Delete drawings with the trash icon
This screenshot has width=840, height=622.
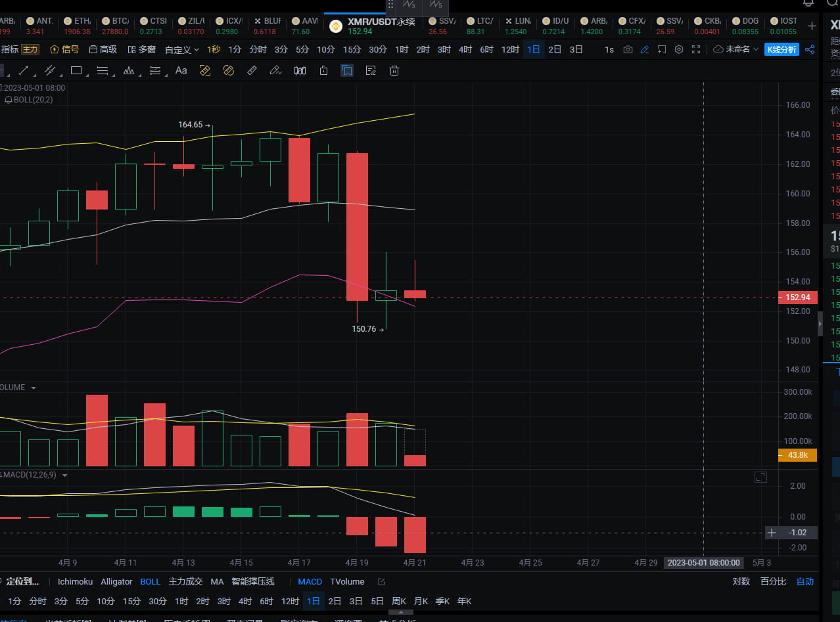394,70
